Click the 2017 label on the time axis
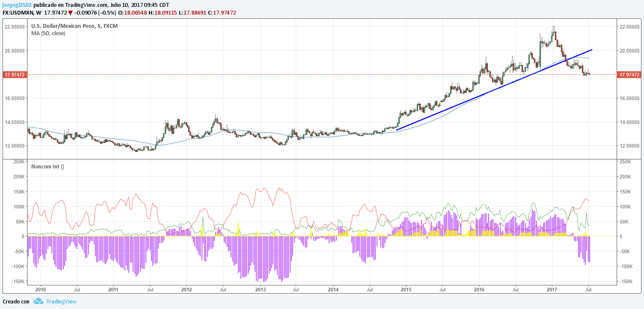Screen dimensions: 644x309 click(x=552, y=290)
